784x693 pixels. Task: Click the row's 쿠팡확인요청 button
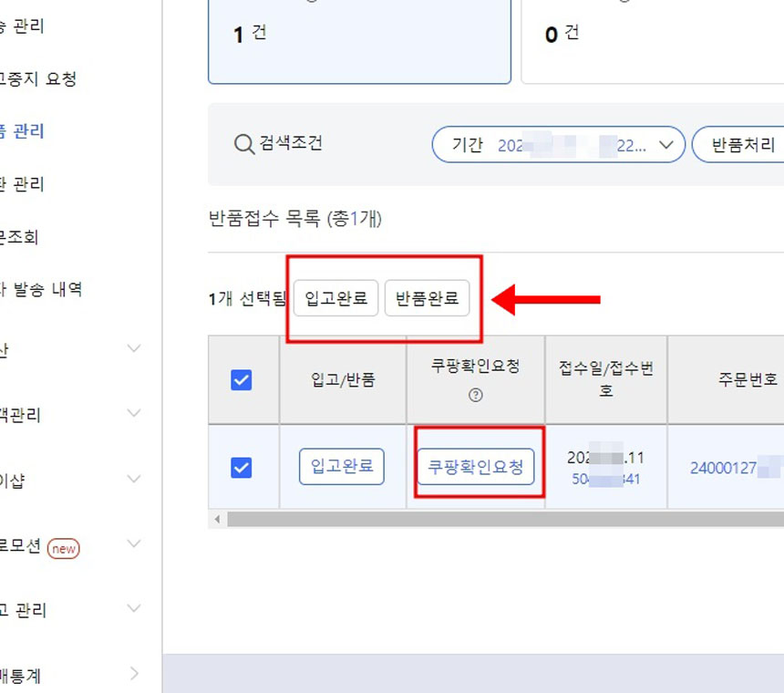pyautogui.click(x=476, y=467)
